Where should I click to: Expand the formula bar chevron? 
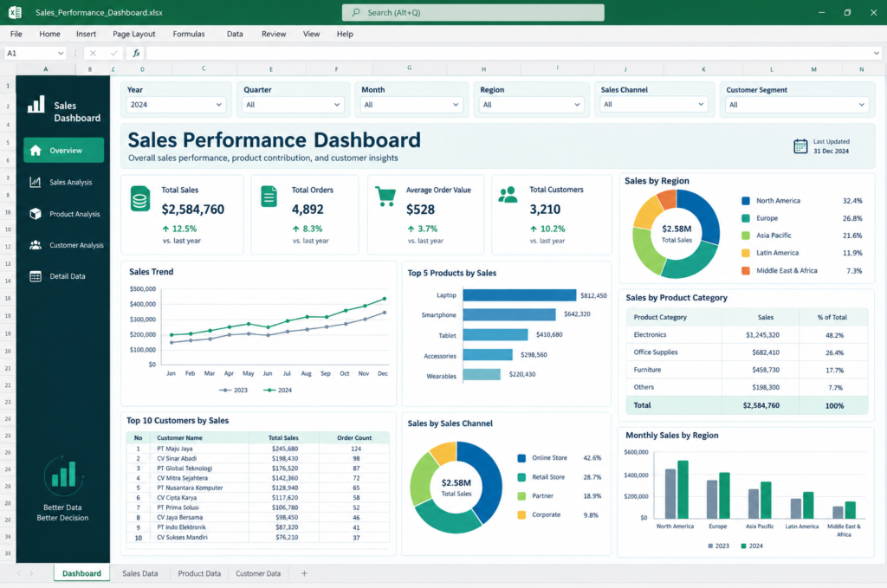click(x=877, y=53)
